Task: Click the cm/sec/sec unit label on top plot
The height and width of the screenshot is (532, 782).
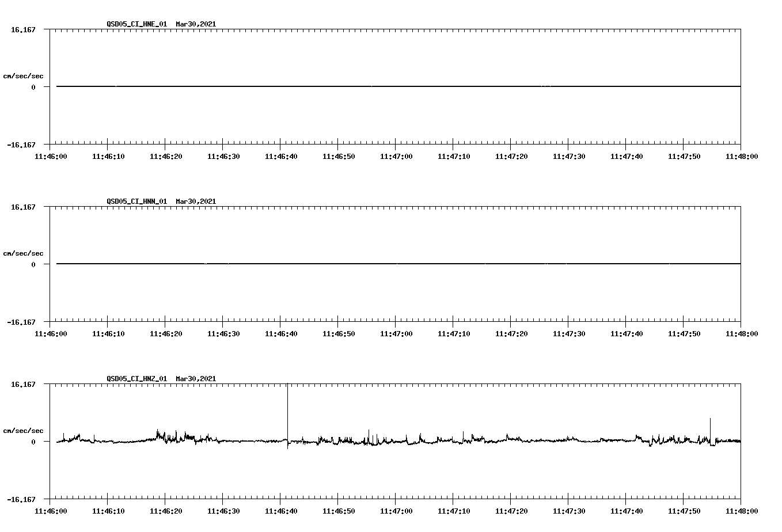Action: coord(24,75)
